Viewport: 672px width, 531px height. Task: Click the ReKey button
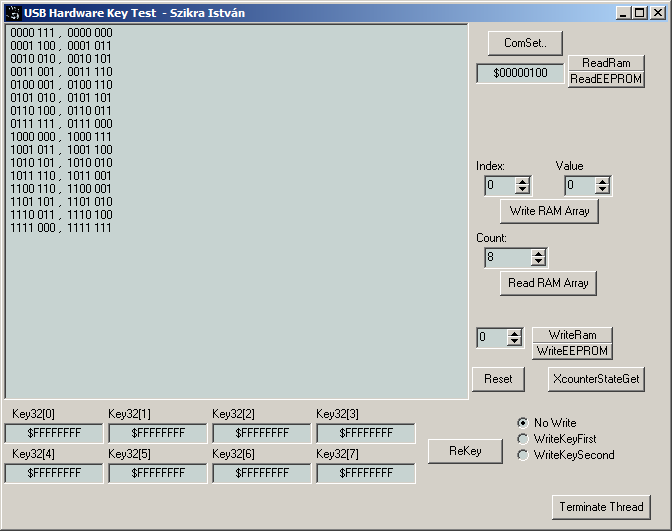(x=465, y=451)
